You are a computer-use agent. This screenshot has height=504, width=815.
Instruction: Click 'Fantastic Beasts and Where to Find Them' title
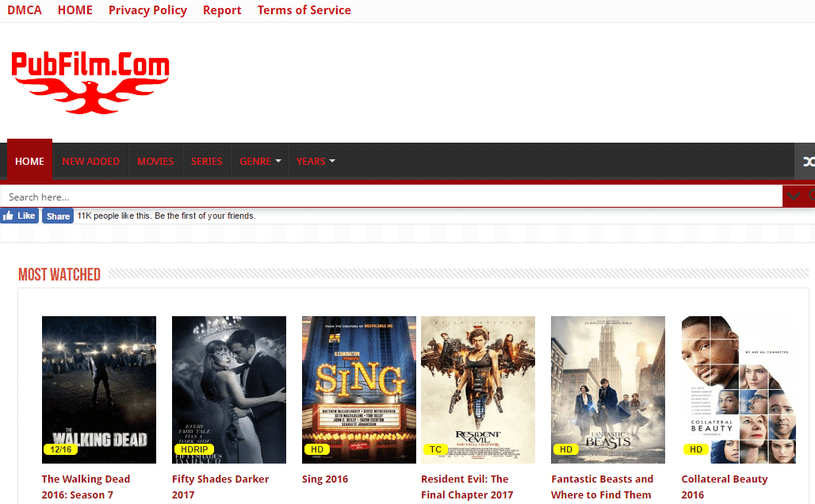tap(602, 487)
